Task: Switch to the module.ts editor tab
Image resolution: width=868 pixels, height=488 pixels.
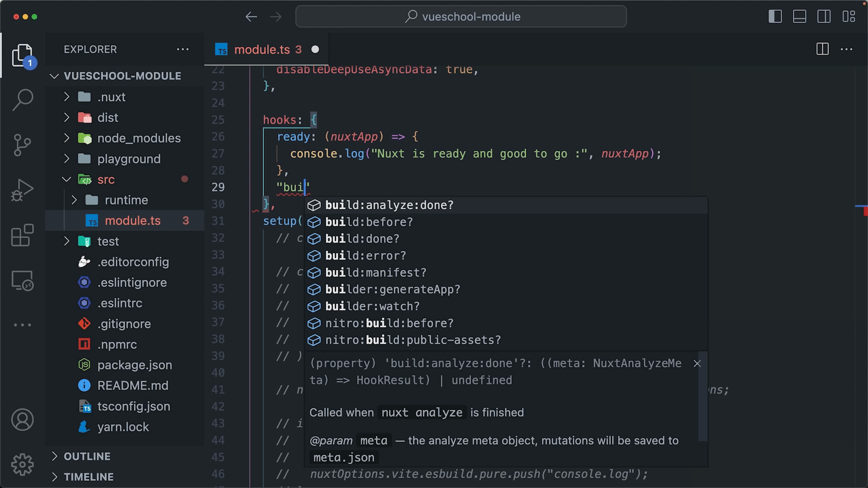Action: (x=267, y=49)
